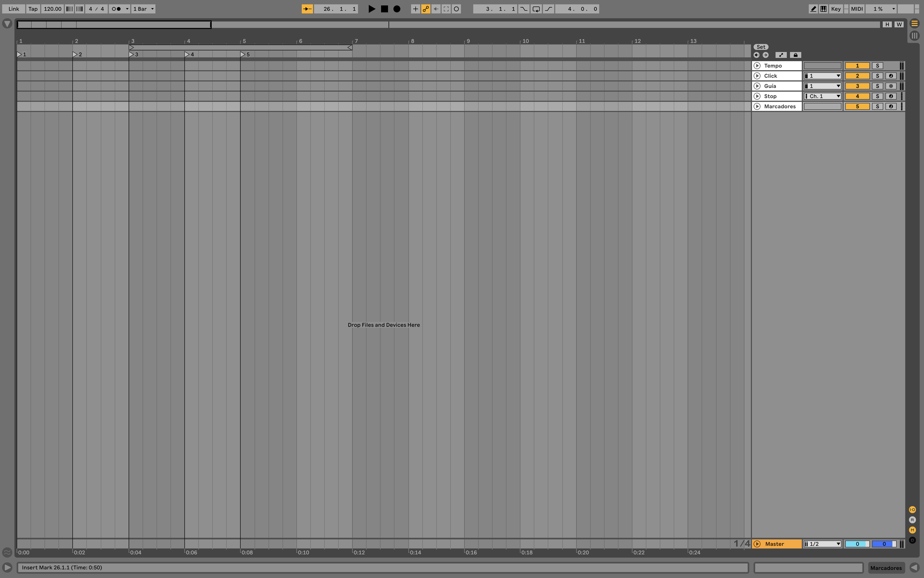Unfold the Marcadores track

pyautogui.click(x=757, y=106)
